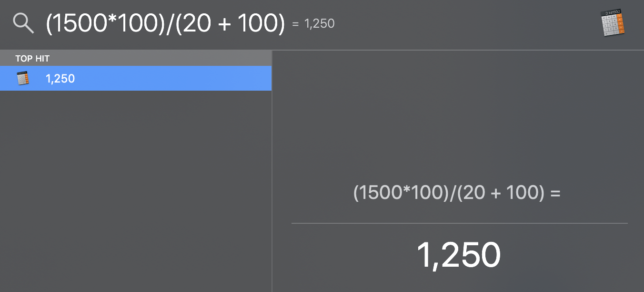The height and width of the screenshot is (292, 644).
Task: Click the large 1,250 answer in the preview
Action: (x=459, y=255)
